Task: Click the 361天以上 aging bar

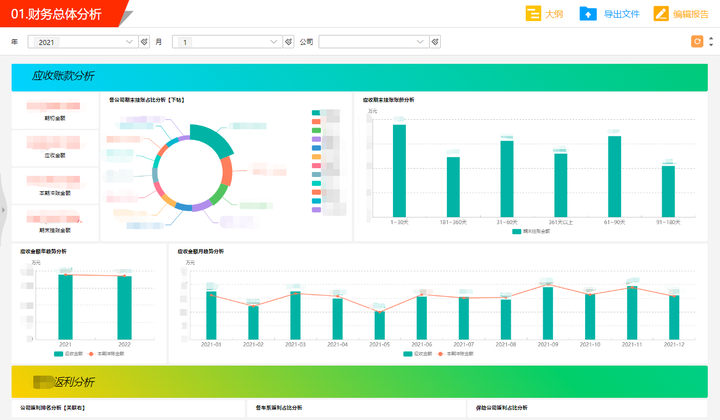Action: 561,185
